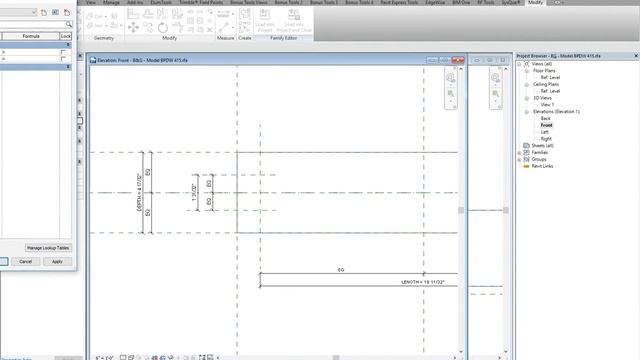Open the Add-Ins ribbon tab
Image resolution: width=640 pixels, height=360 pixels.
[135, 2]
